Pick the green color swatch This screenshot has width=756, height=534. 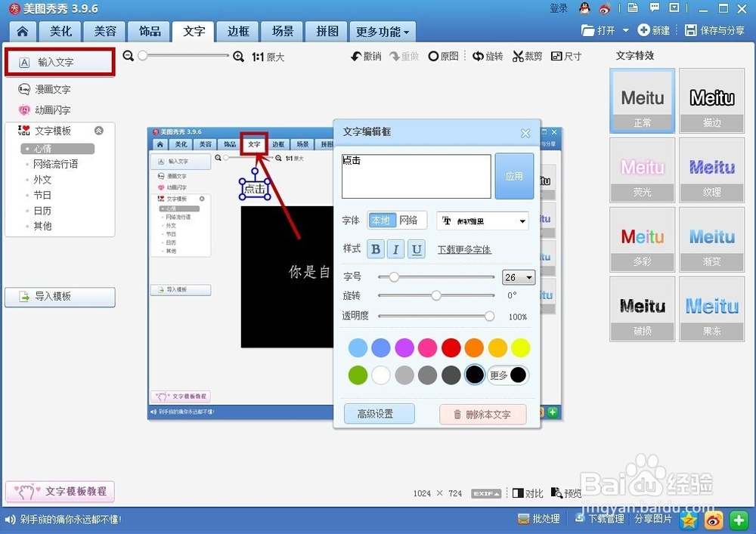click(x=358, y=375)
